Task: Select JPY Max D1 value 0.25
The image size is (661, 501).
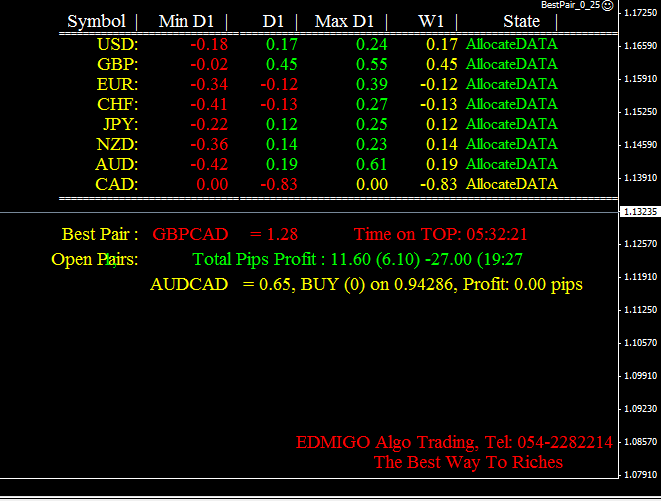Action: (x=372, y=124)
